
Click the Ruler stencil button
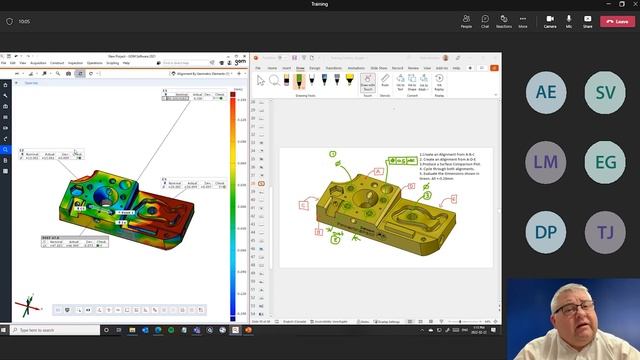pos(385,80)
